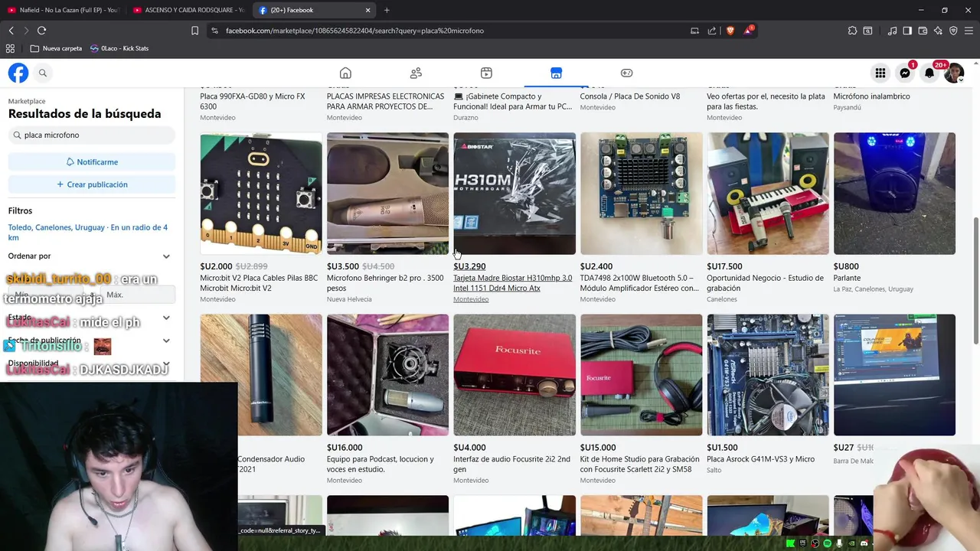
Task: Switch to the ASCENSO Y CAIDA RODSQUARE tab
Action: (188, 10)
